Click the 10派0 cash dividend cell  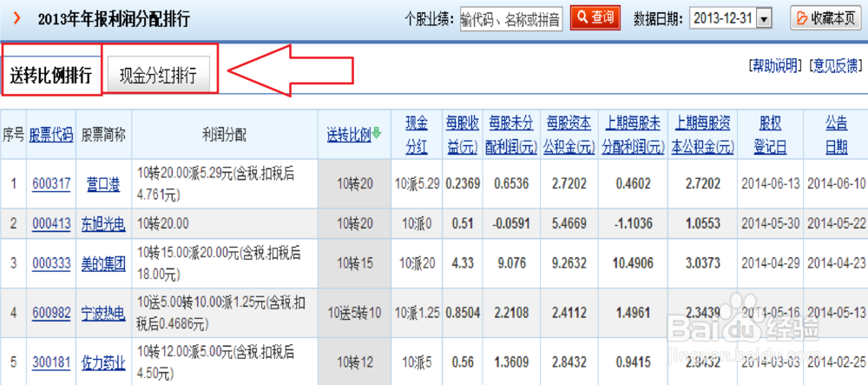click(x=417, y=224)
